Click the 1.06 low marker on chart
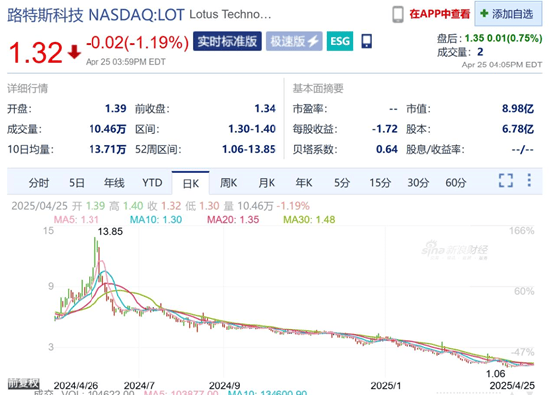 496,374
